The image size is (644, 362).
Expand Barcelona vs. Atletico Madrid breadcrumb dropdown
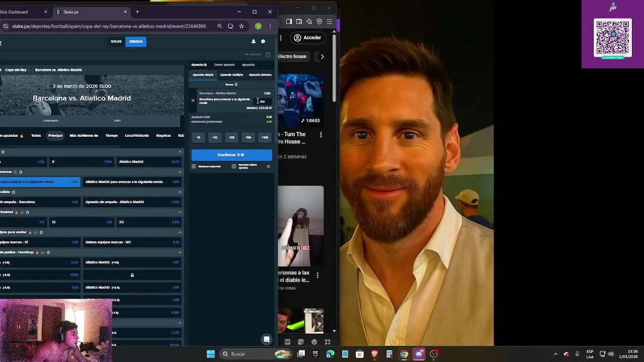[84, 70]
